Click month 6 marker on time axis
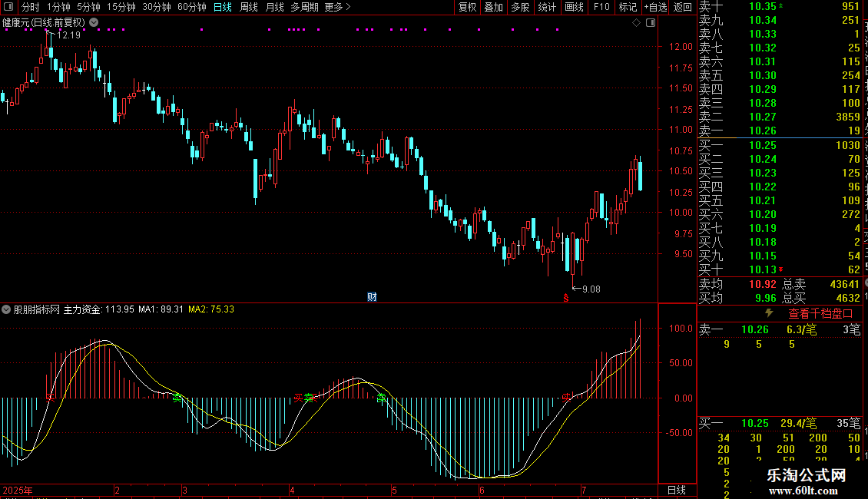 (x=482, y=490)
